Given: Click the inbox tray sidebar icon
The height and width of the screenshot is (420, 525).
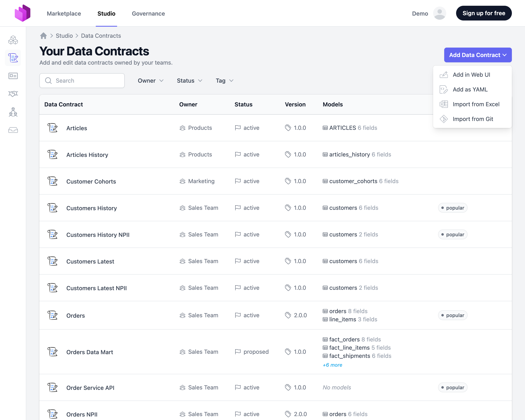Looking at the screenshot, I should tap(13, 130).
